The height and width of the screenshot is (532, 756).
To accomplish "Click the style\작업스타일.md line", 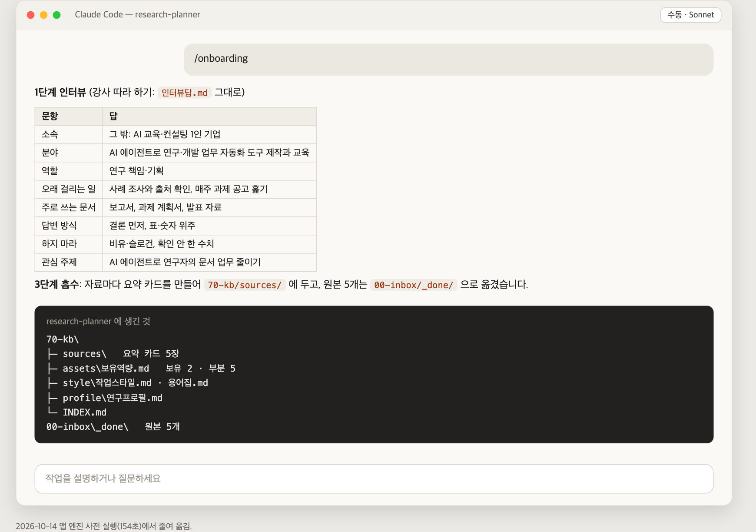I will point(127,383).
